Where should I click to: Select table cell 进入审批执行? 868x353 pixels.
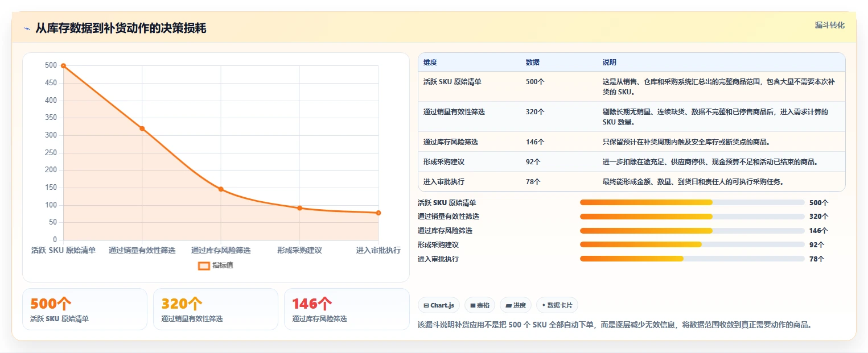(x=444, y=182)
